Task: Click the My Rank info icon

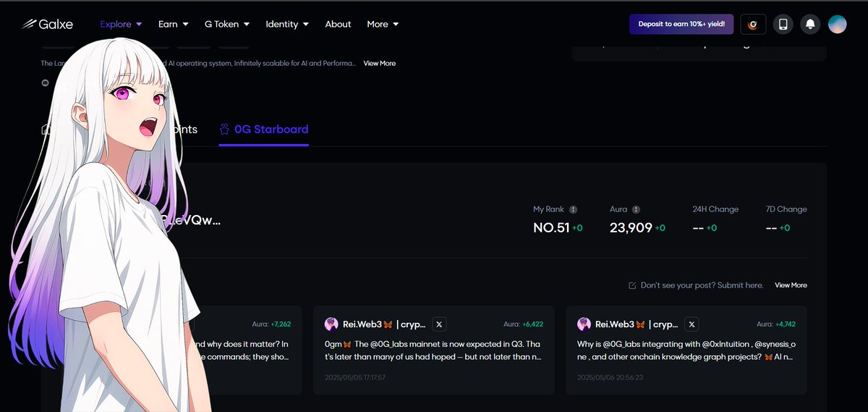Action: (573, 209)
